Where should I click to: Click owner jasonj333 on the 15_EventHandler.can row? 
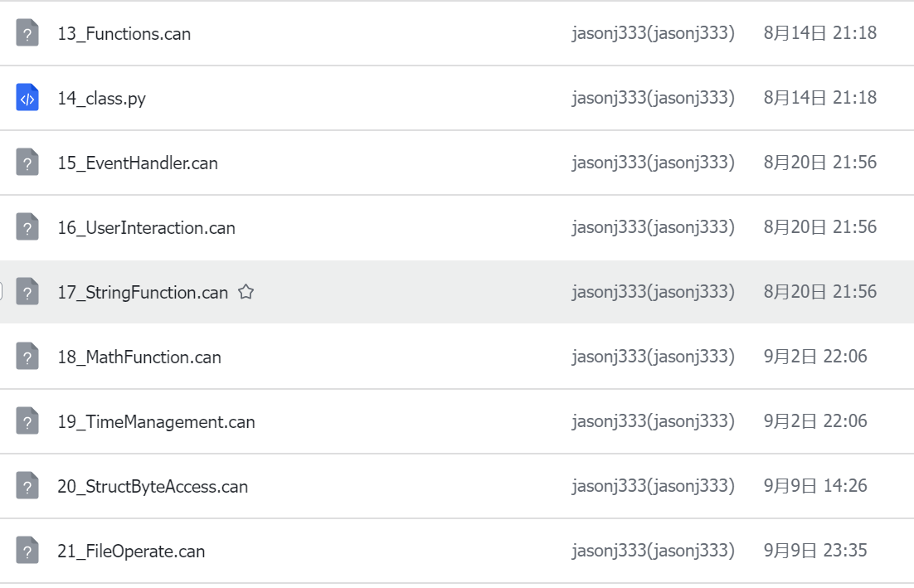click(653, 163)
